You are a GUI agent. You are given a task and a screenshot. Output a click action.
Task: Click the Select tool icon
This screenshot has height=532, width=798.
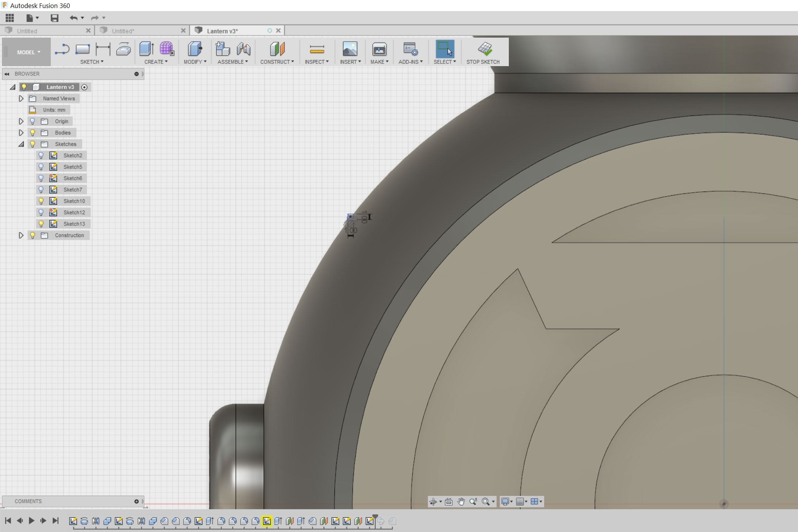(445, 49)
